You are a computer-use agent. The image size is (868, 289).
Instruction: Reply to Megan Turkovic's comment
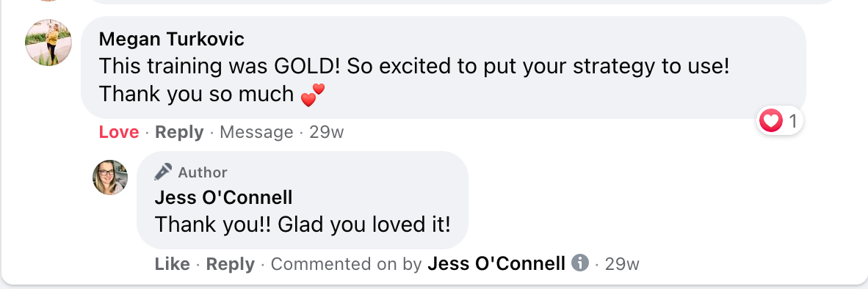pos(179,132)
